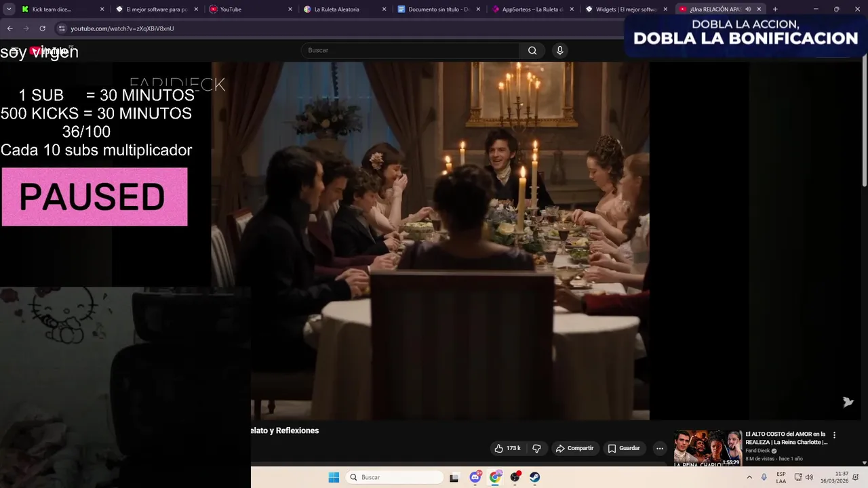Open network settings from tray icon
This screenshot has height=488, width=868.
798,477
